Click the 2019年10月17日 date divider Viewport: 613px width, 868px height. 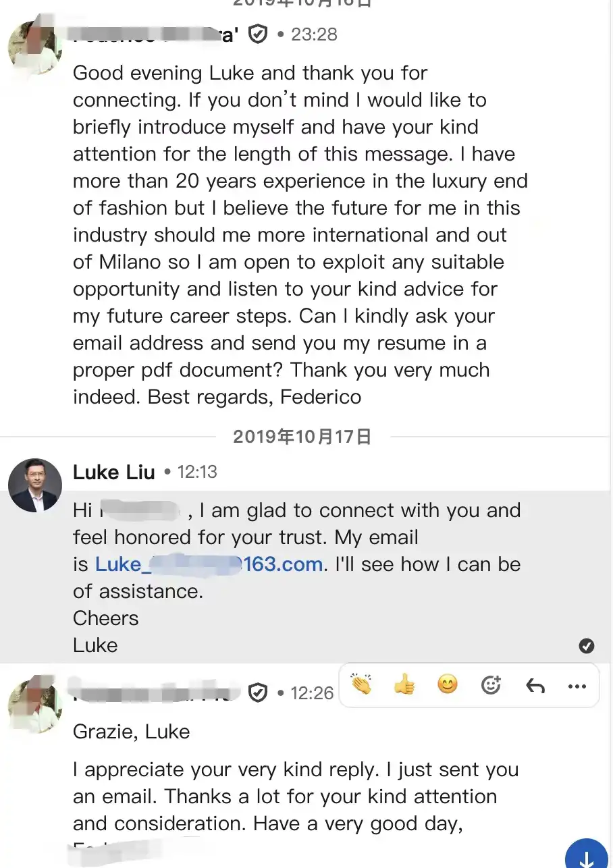[302, 437]
